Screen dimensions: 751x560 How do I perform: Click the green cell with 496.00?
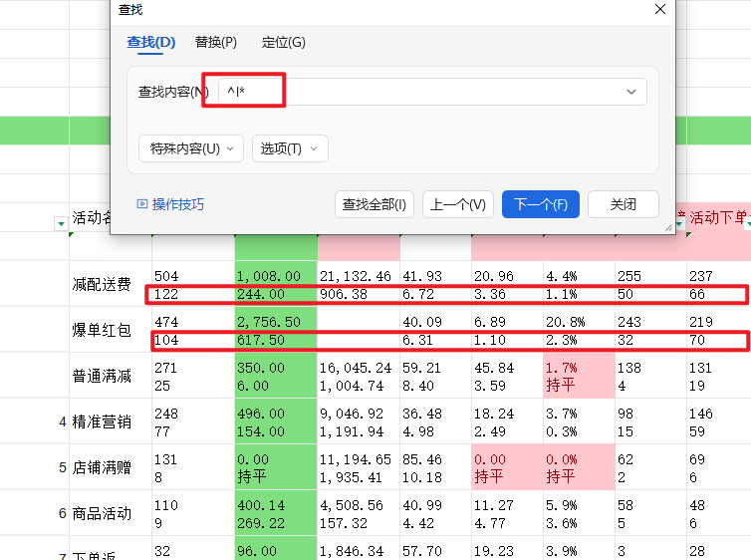click(276, 422)
